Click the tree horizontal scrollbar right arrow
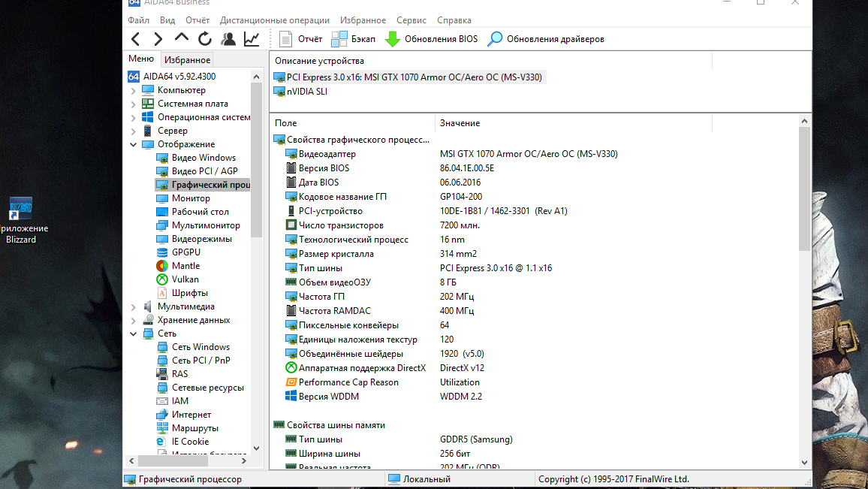The width and height of the screenshot is (868, 489). pos(244,460)
